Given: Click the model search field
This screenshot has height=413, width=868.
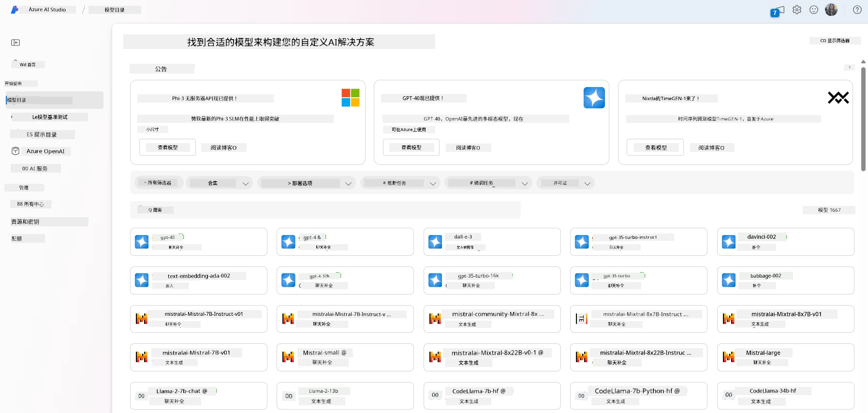Looking at the screenshot, I should point(325,210).
